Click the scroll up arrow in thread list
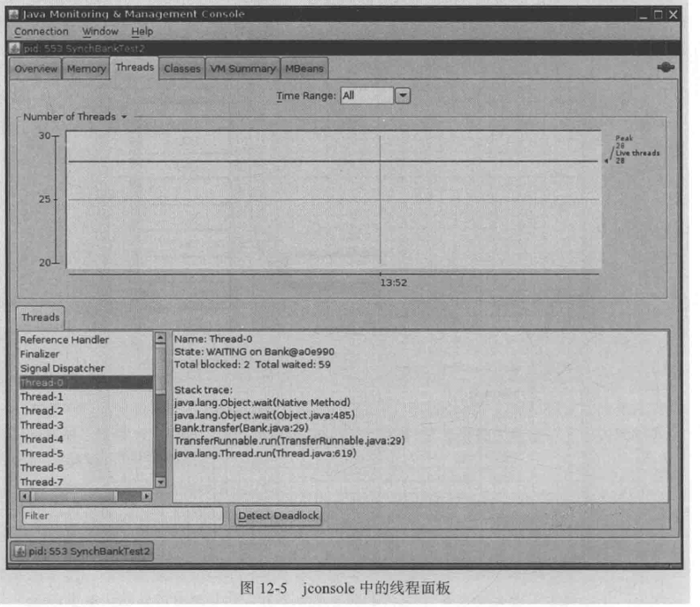 point(160,338)
